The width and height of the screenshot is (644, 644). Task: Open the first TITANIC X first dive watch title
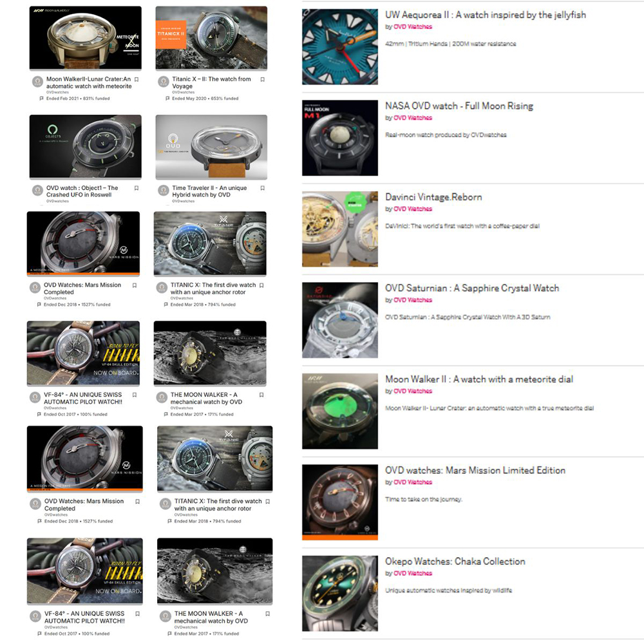tap(213, 289)
